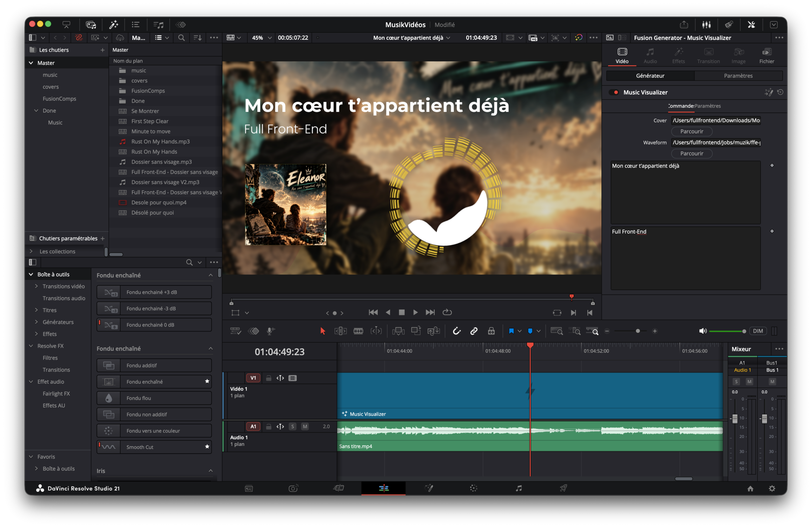Expand Les collections smart bin
Viewport: 812px width, 528px height.
tap(31, 251)
